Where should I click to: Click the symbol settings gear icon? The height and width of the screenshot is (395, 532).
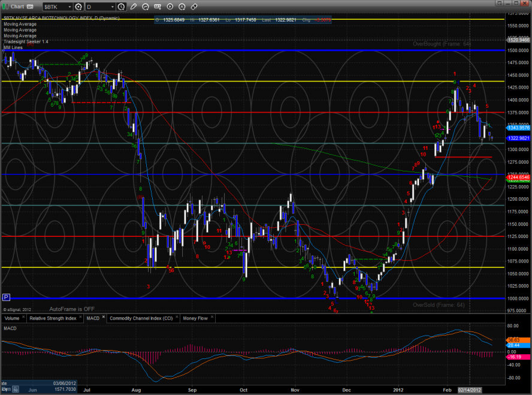click(78, 7)
